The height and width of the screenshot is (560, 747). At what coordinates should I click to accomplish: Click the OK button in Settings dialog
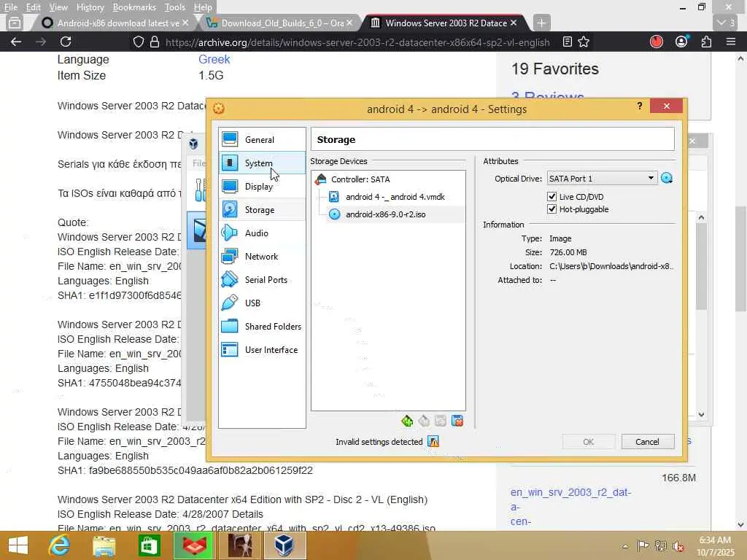coord(589,442)
